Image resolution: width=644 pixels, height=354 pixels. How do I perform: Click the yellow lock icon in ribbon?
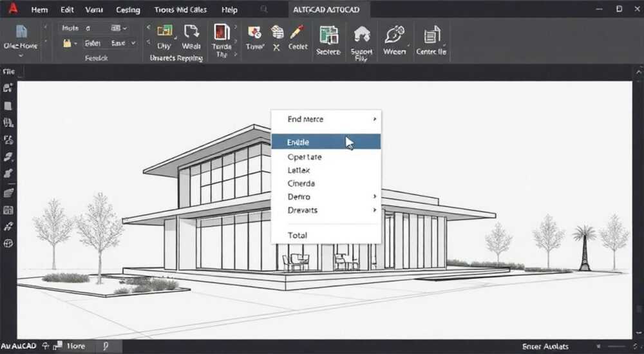point(67,43)
